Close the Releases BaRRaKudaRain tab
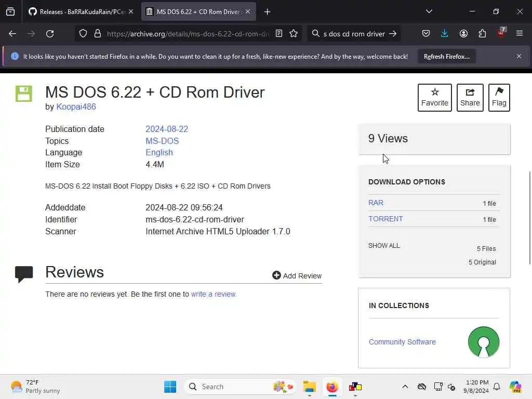The width and height of the screenshot is (532, 399). (131, 11)
